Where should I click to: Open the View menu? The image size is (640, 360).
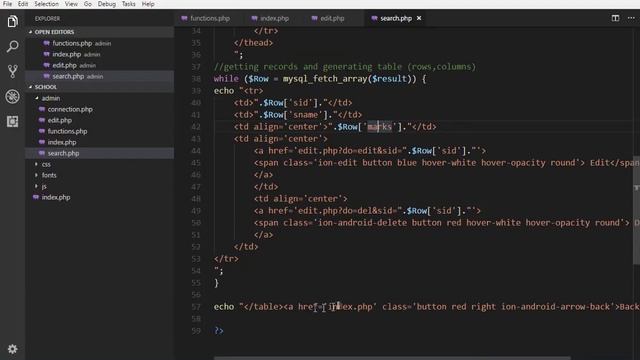point(71,4)
